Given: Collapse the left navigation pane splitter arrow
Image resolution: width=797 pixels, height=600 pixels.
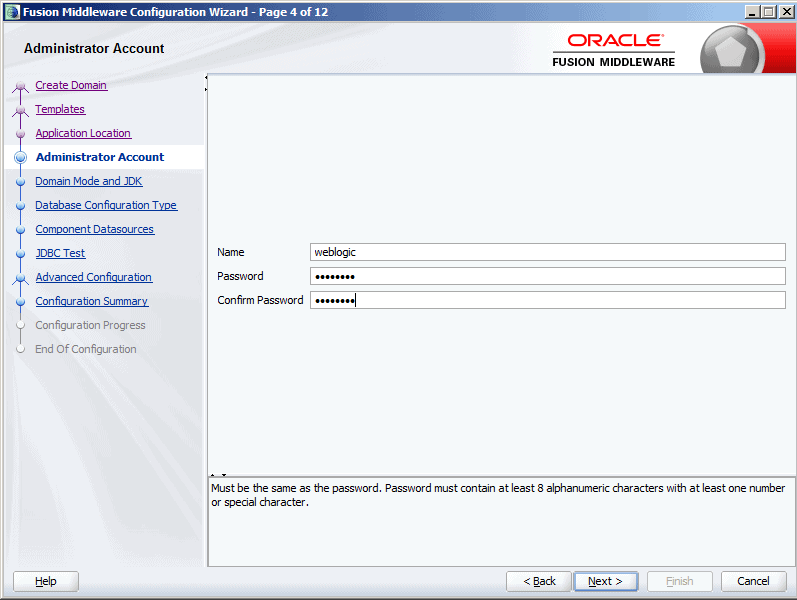Looking at the screenshot, I should (206, 78).
